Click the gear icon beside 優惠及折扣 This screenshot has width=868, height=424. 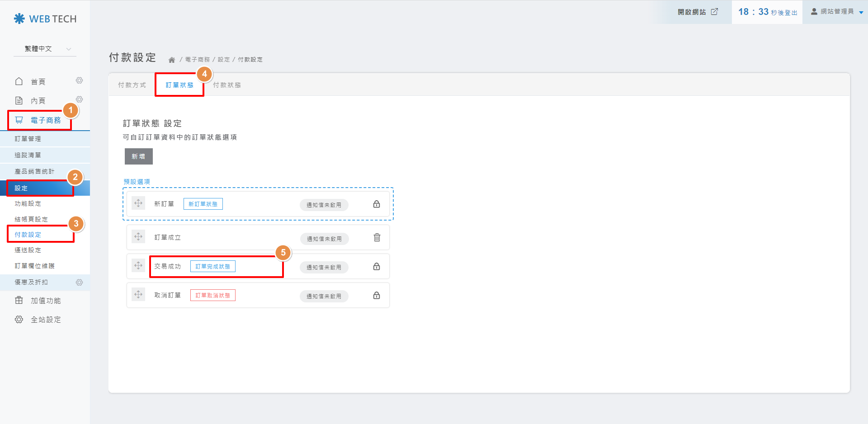80,283
